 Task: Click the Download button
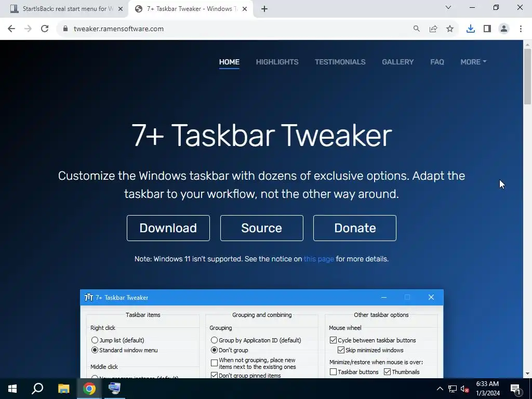(x=168, y=228)
